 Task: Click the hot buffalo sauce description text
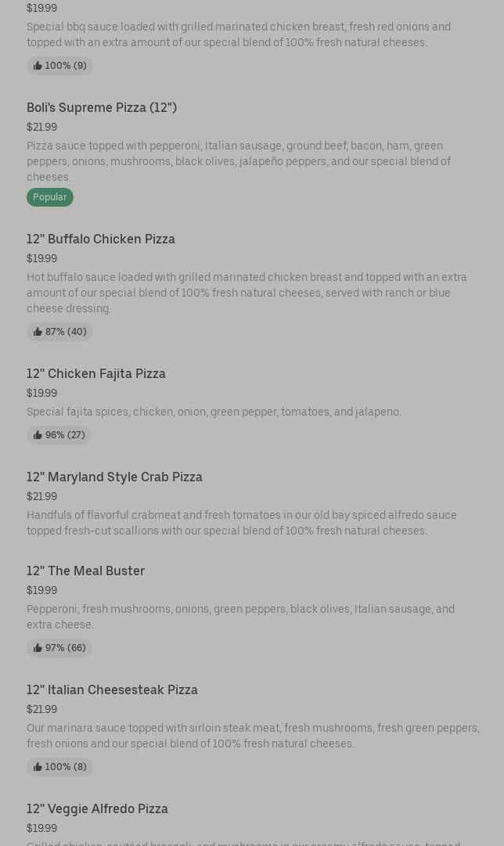tap(247, 293)
